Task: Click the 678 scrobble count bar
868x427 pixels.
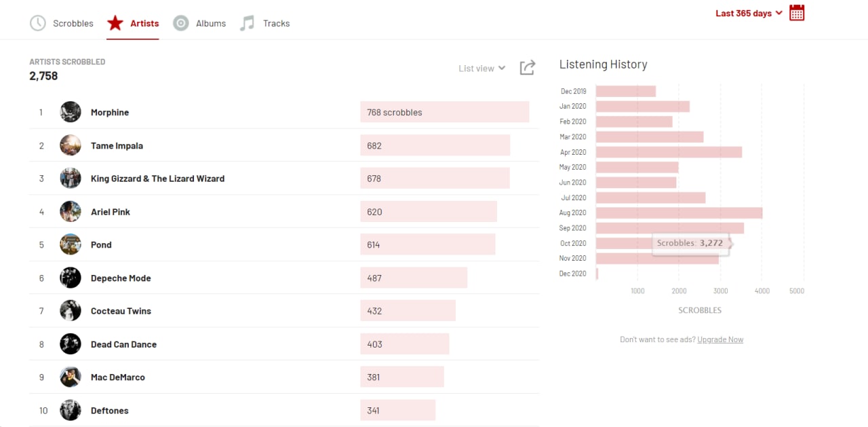Action: 435,179
